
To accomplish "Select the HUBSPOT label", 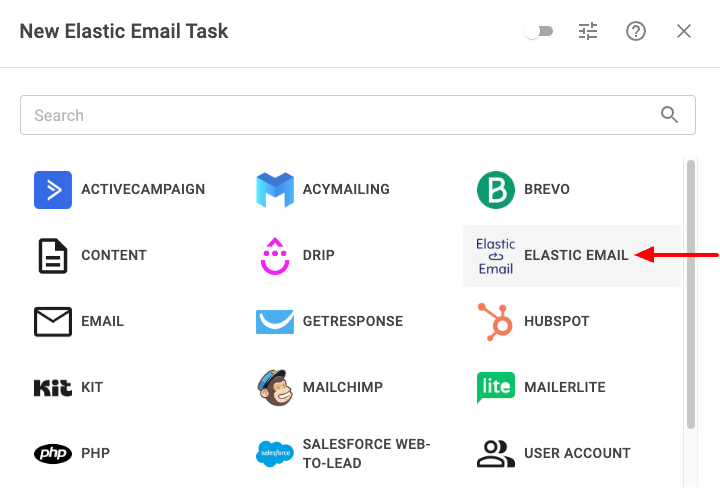I will pyautogui.click(x=557, y=321).
